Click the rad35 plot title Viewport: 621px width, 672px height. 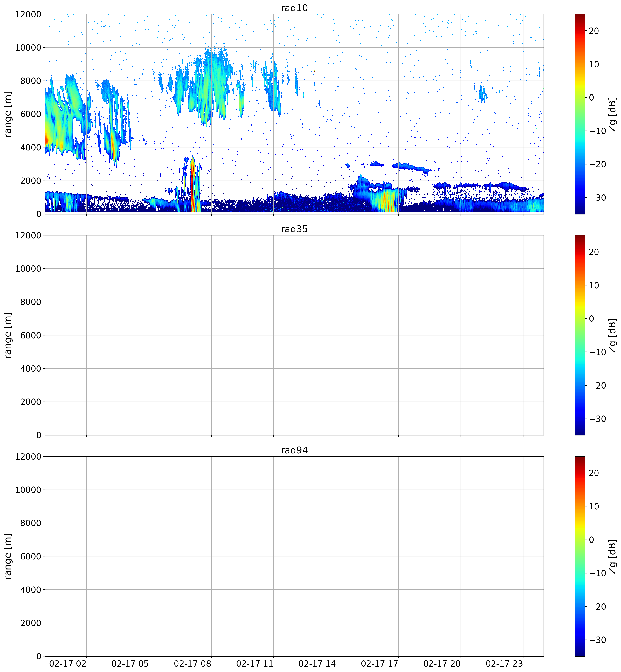[x=294, y=229]
